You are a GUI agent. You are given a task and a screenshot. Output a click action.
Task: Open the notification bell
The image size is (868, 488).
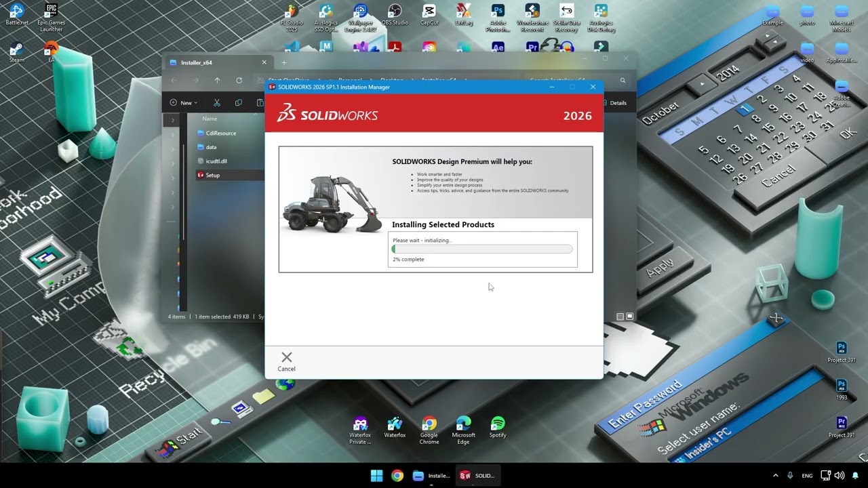click(x=855, y=475)
